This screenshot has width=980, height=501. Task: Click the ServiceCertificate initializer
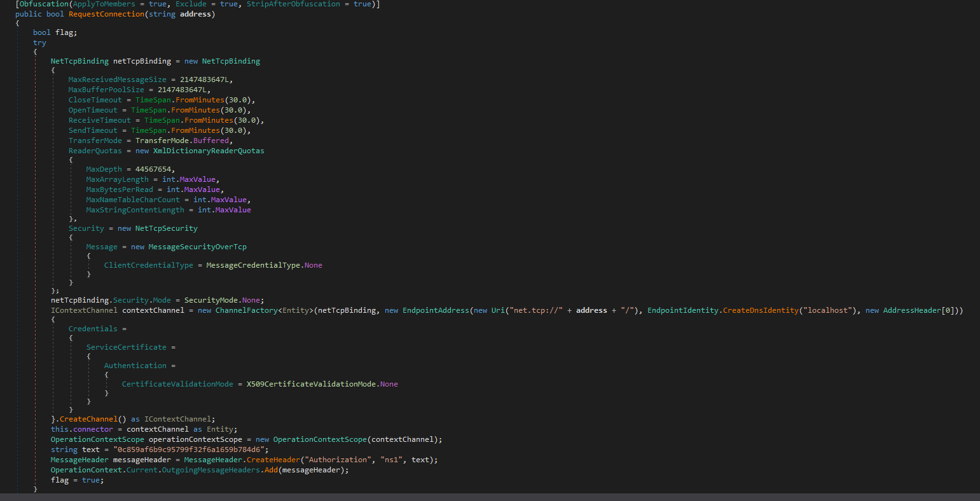[x=127, y=347]
